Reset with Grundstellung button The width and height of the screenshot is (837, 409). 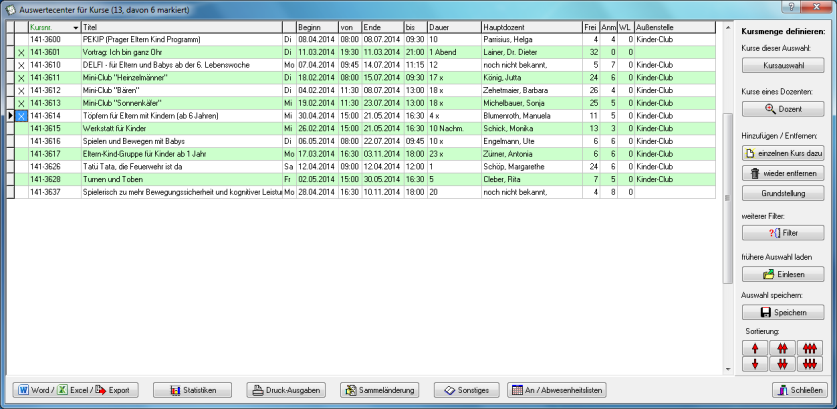[783, 193]
